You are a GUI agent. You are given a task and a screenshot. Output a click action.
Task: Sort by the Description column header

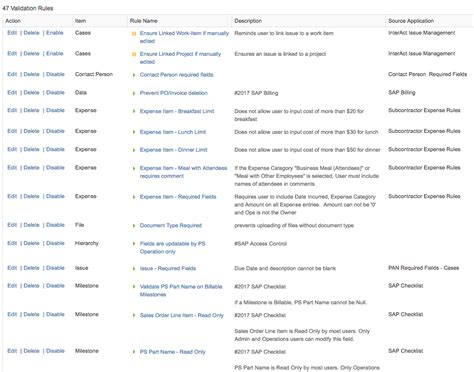(248, 21)
